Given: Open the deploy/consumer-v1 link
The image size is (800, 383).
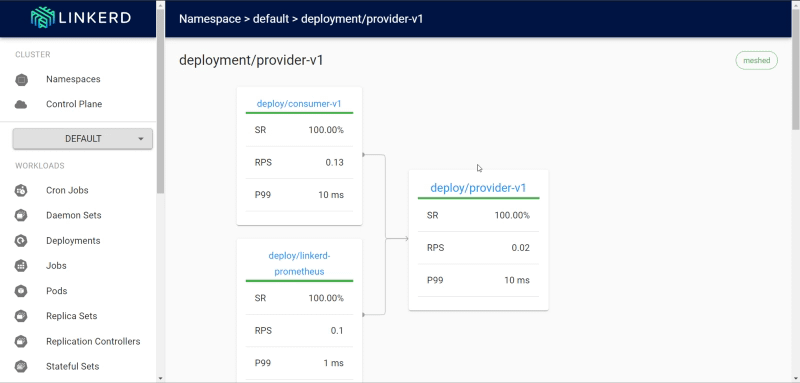Looking at the screenshot, I should click(299, 104).
